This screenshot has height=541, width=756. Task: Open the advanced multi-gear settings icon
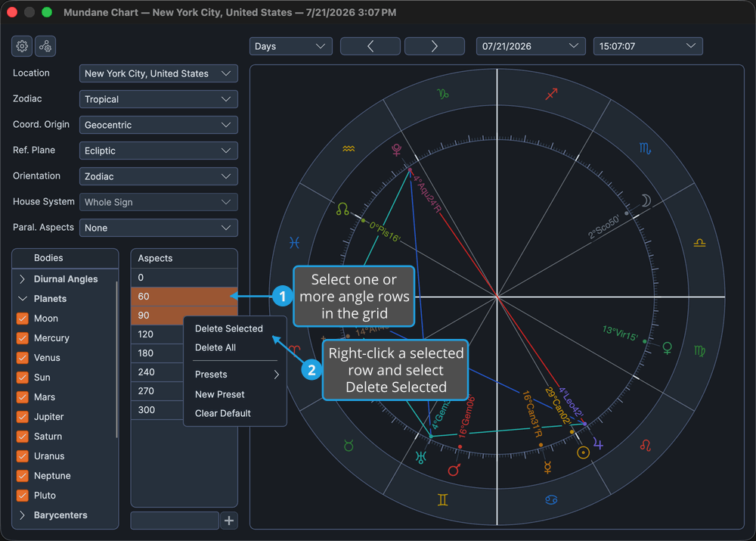(x=45, y=46)
